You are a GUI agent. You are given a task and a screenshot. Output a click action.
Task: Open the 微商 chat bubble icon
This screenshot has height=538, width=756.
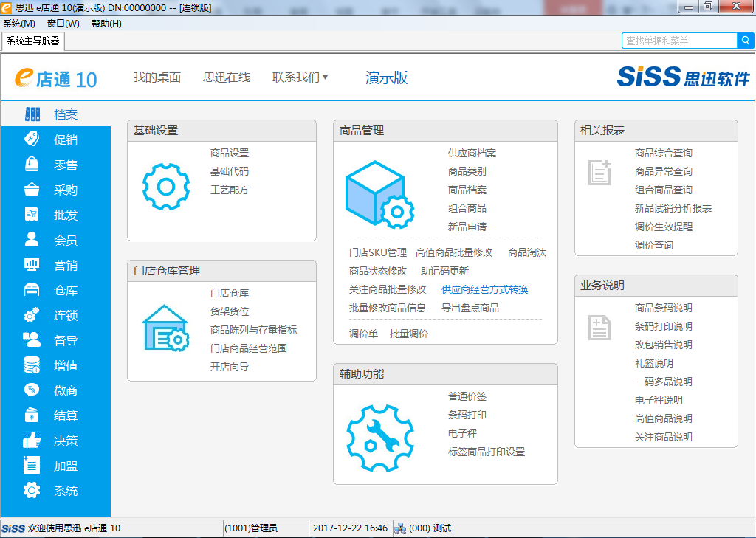tap(32, 390)
